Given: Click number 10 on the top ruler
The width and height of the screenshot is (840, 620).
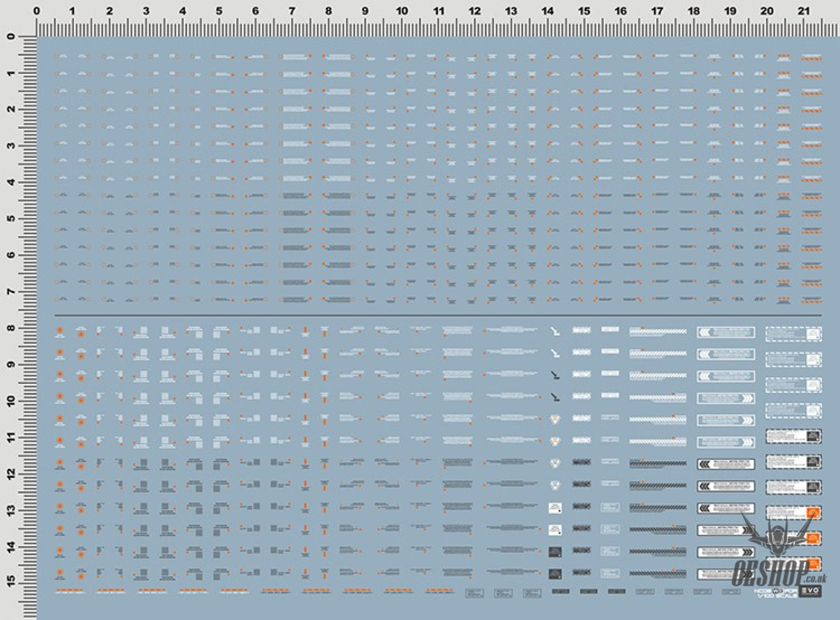Looking at the screenshot, I should (402, 11).
